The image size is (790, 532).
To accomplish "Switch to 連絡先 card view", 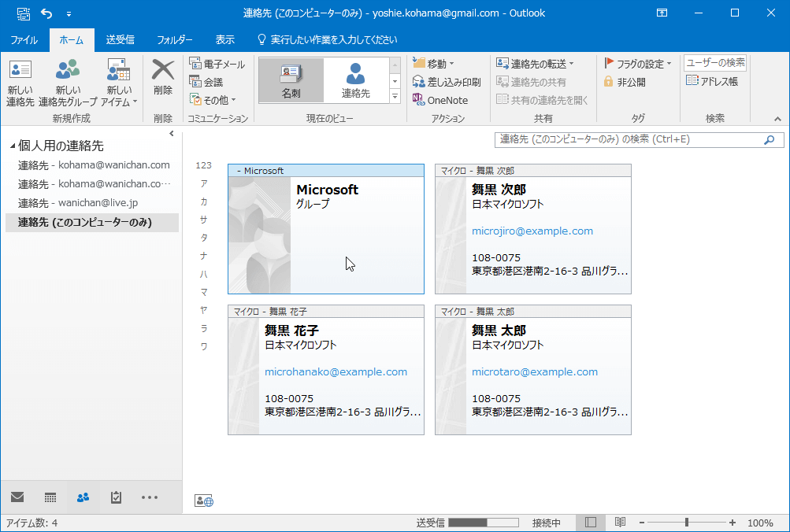I will [356, 80].
